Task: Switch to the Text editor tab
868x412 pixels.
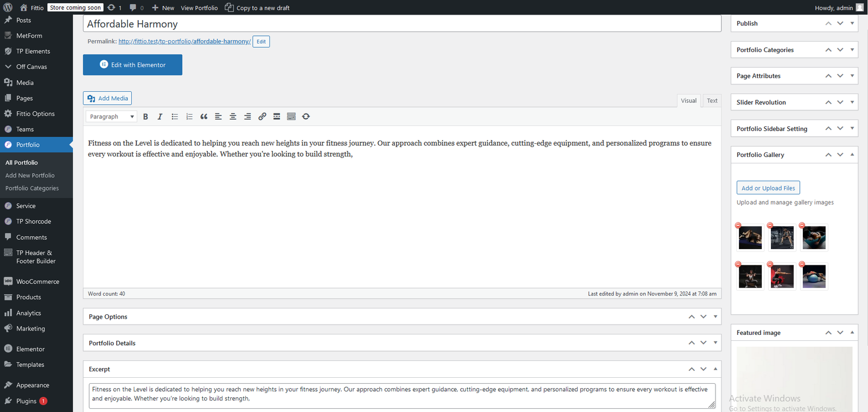Action: [x=712, y=101]
